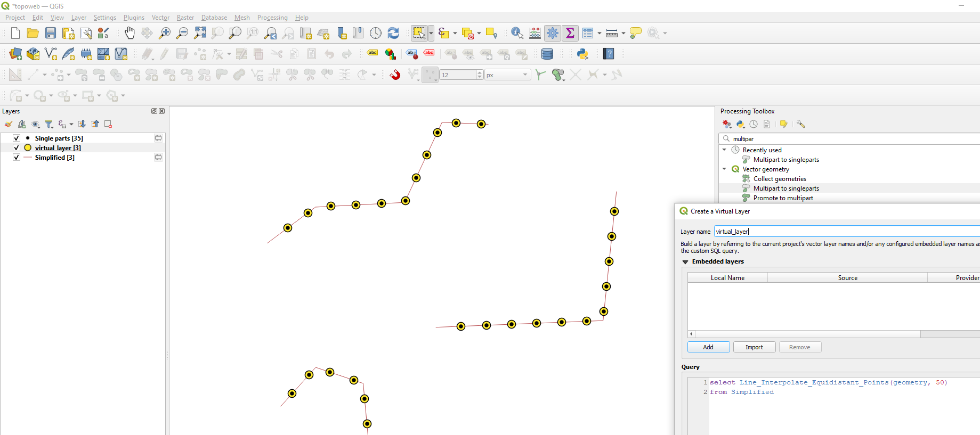Select Multipart to singleparts under Recently used
Viewport: 980px width, 435px height.
coord(786,160)
